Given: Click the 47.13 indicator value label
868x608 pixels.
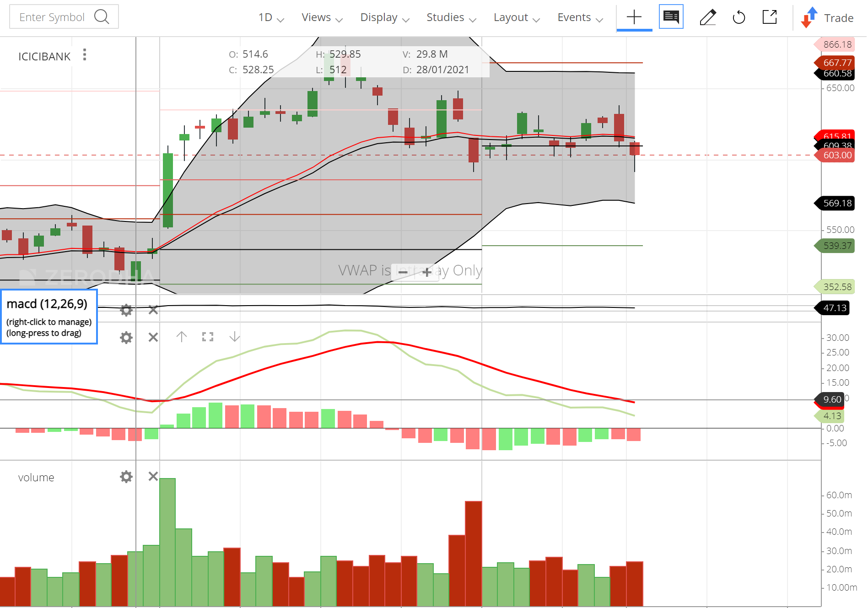Looking at the screenshot, I should [832, 308].
